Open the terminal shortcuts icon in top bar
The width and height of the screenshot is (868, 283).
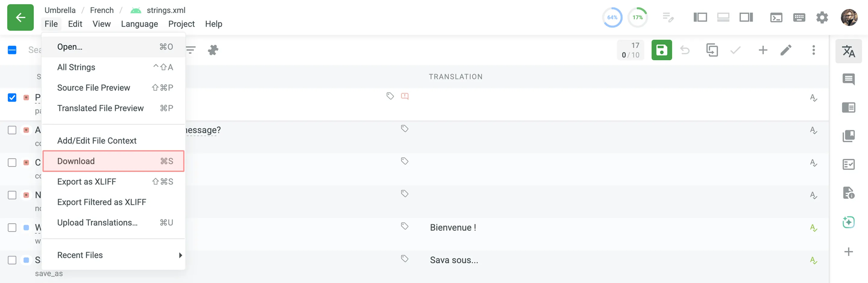(776, 17)
